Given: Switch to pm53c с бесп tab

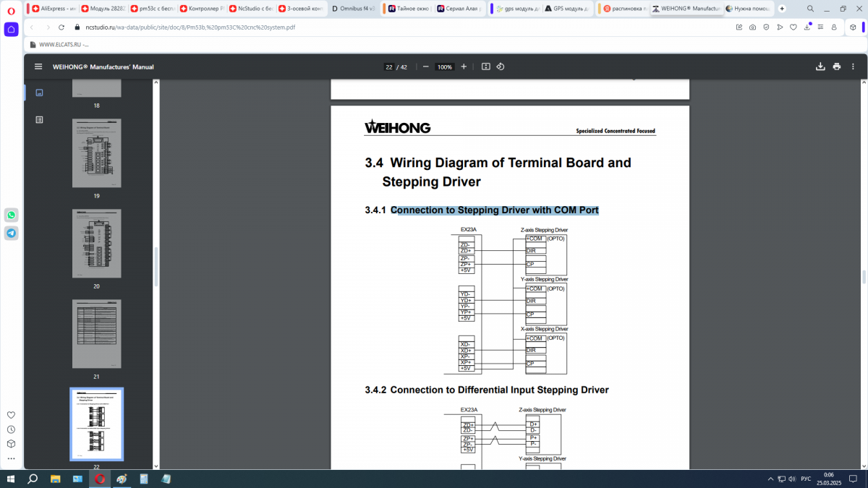Looking at the screenshot, I should coord(152,9).
